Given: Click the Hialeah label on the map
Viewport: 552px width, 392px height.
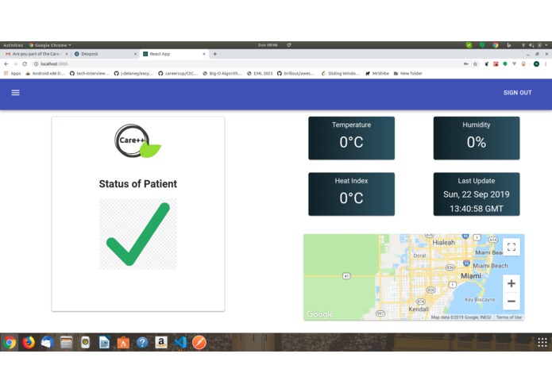Looking at the screenshot, I should tap(443, 243).
